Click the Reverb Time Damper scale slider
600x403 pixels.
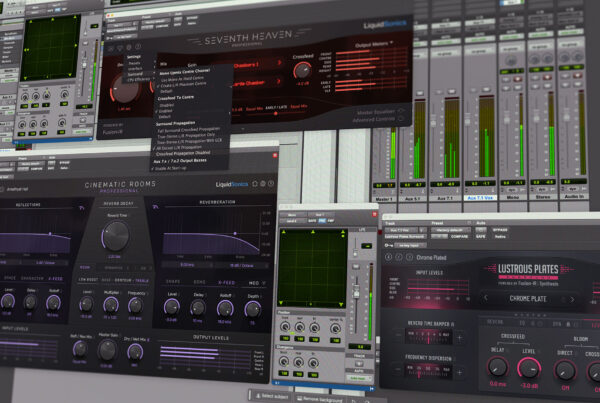428,337
